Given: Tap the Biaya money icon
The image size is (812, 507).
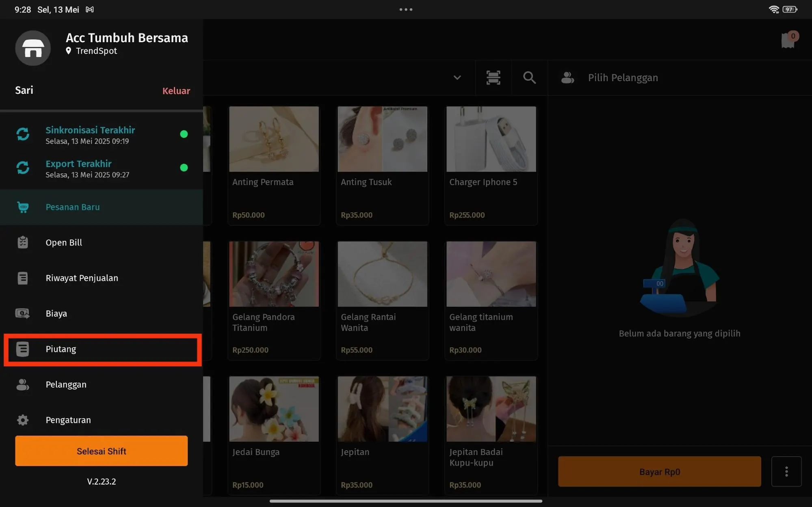Looking at the screenshot, I should click(22, 313).
